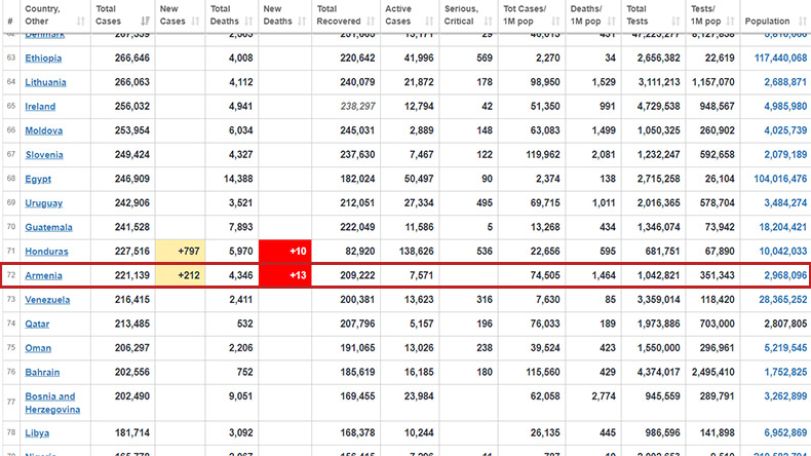Open the Libya country link
Screen dimensions: 811x456
tap(37, 433)
